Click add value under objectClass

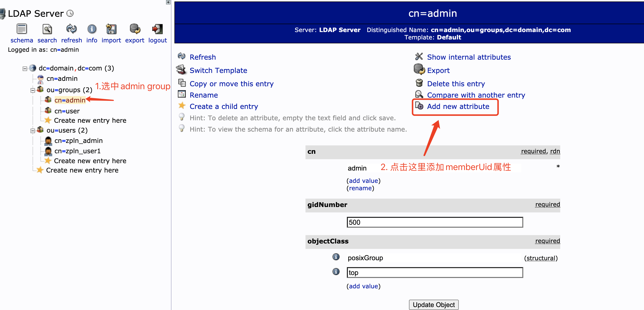point(363,286)
